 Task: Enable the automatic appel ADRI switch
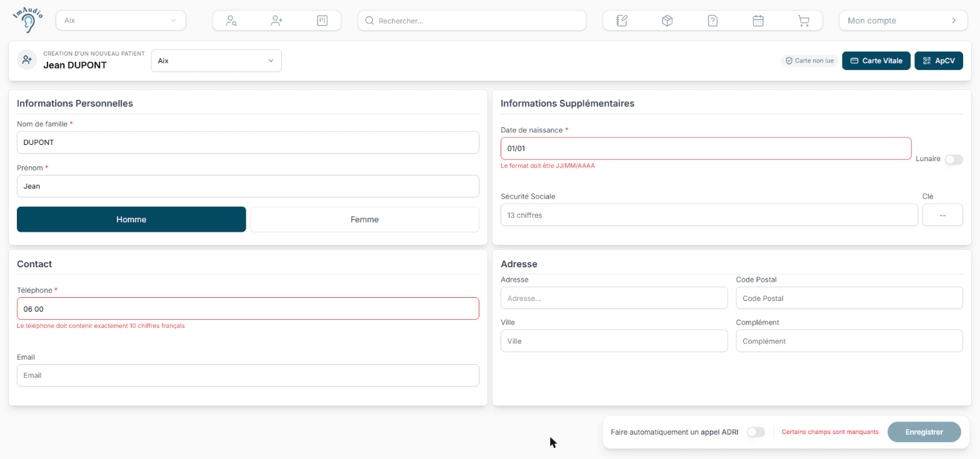(756, 432)
